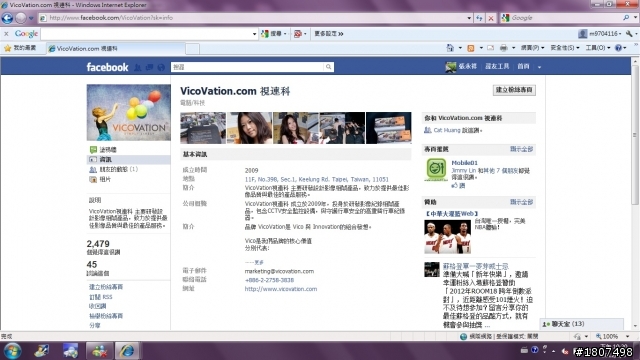The width and height of the screenshot is (640, 360).
Task: Open the Safety (安全性) menu dropdown
Action: [x=565, y=48]
